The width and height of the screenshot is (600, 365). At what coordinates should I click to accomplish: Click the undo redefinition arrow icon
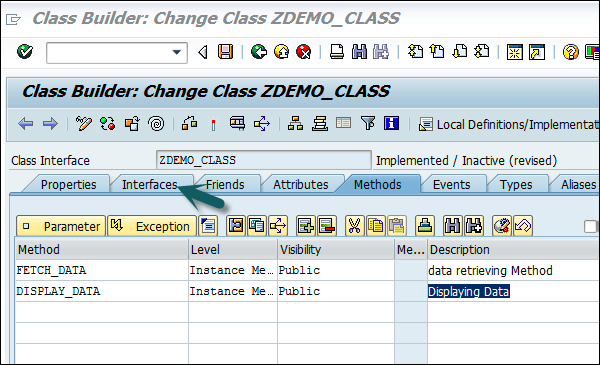[x=523, y=226]
